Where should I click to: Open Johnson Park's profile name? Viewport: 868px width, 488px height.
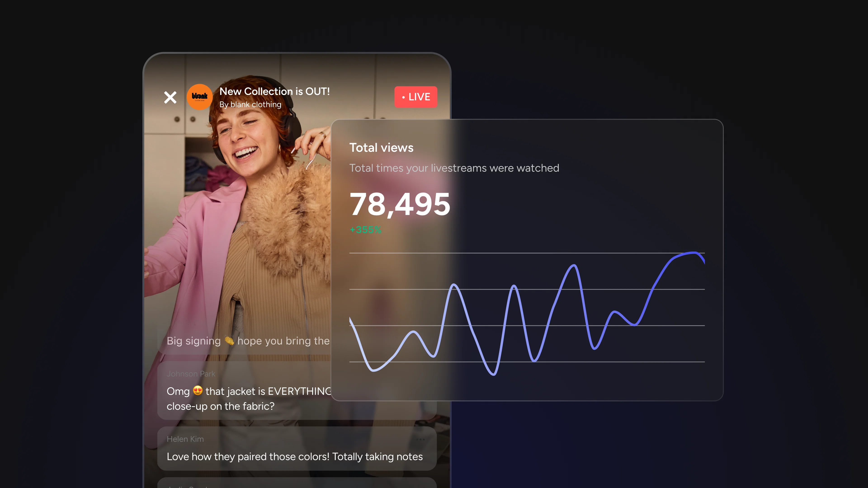click(x=191, y=374)
